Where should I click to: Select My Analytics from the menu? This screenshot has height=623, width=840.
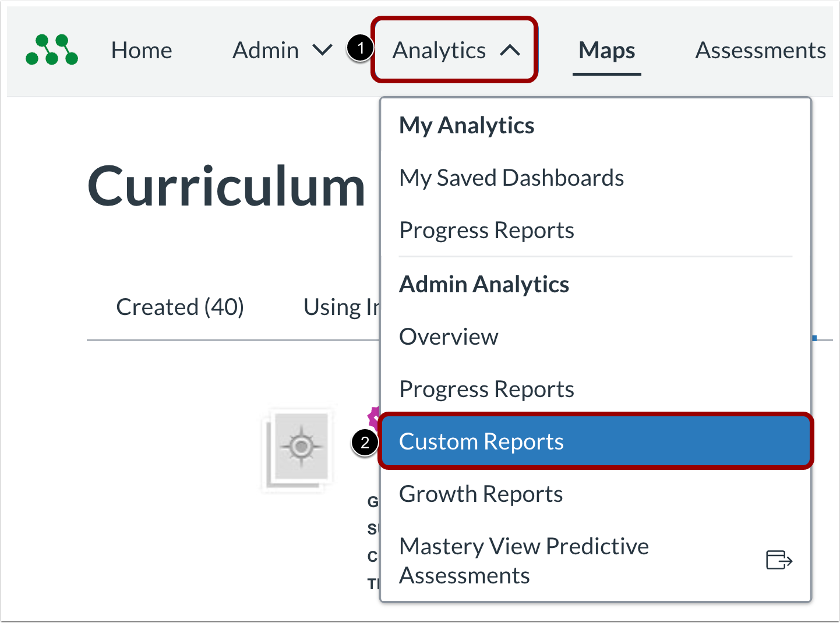pos(467,125)
